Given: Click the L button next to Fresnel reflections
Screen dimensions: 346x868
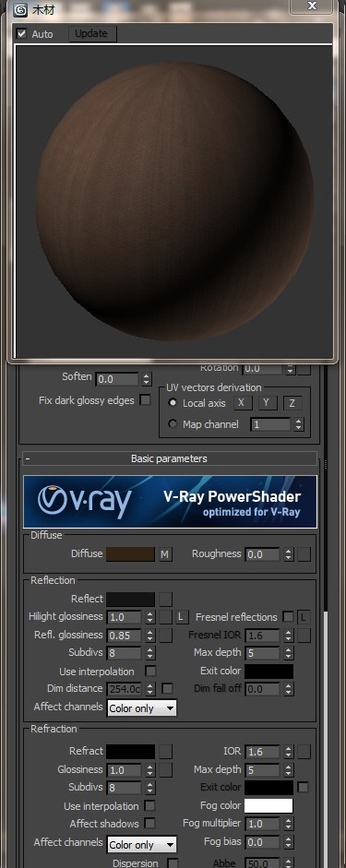Looking at the screenshot, I should coord(304,617).
